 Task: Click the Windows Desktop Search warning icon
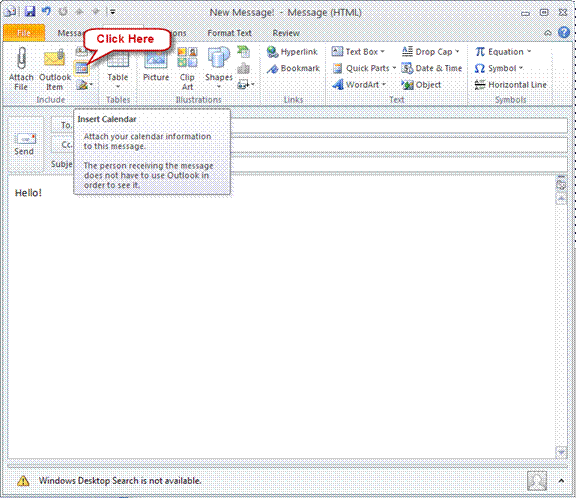click(23, 480)
